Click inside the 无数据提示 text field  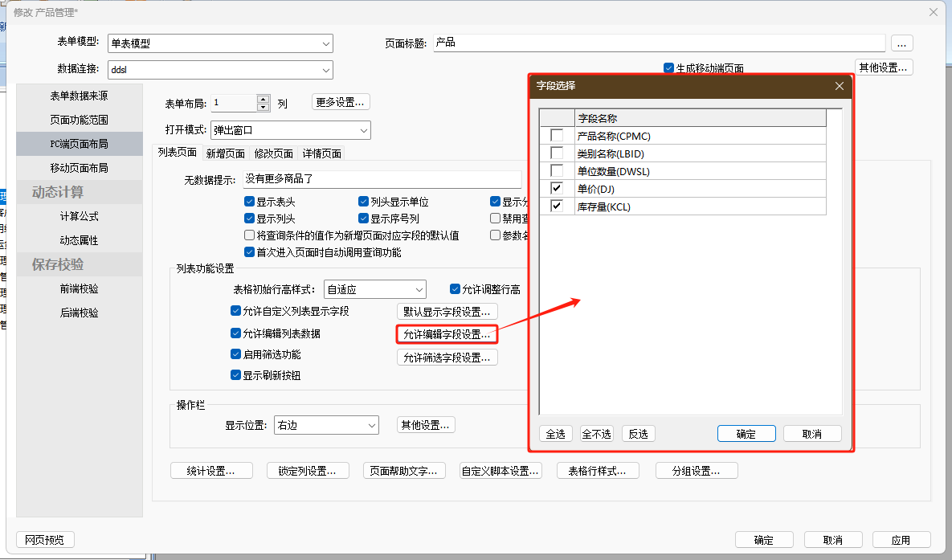point(382,180)
